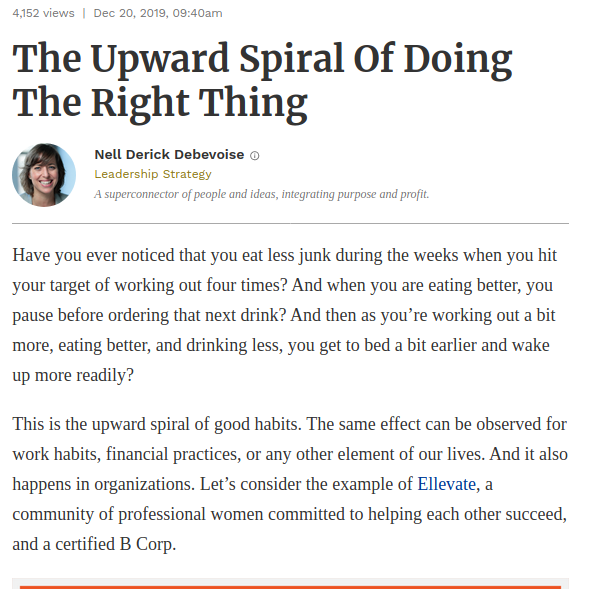Follow the Ellevate hyperlink
This screenshot has width=590, height=589.
[447, 484]
